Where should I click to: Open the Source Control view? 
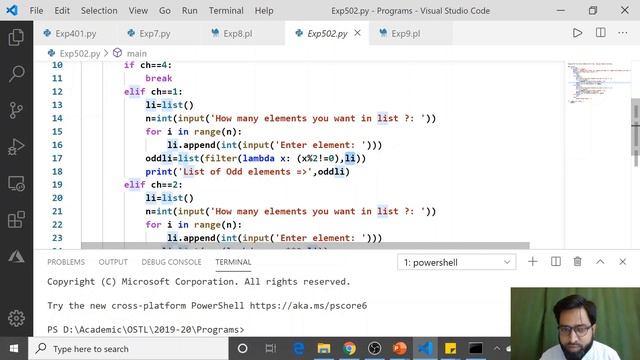point(16,110)
